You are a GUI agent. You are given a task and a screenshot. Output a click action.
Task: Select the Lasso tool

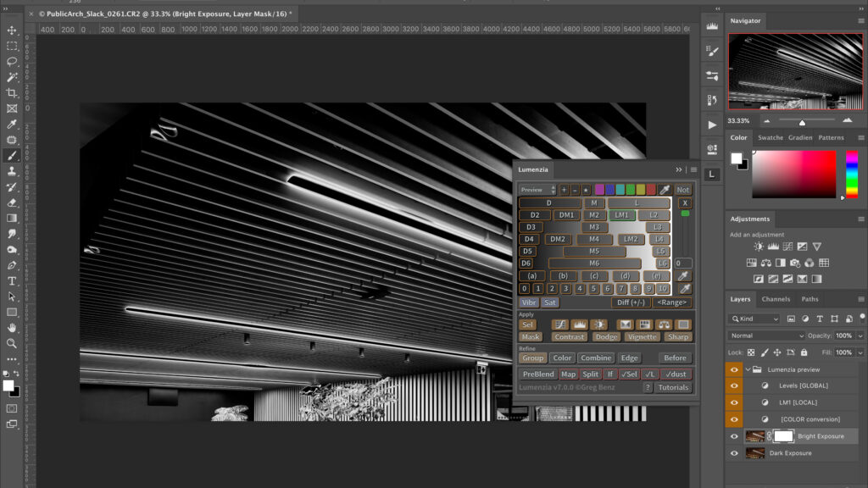pyautogui.click(x=12, y=61)
